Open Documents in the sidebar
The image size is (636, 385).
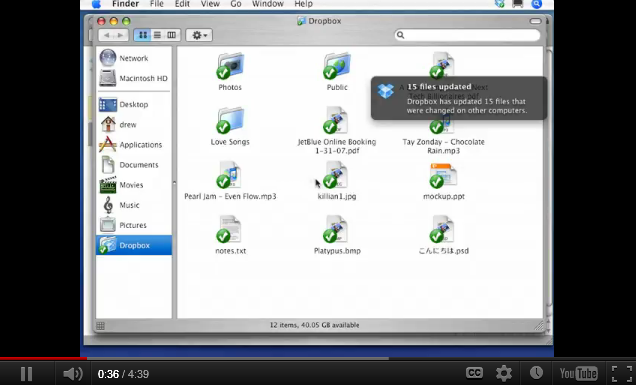pyautogui.click(x=129, y=165)
